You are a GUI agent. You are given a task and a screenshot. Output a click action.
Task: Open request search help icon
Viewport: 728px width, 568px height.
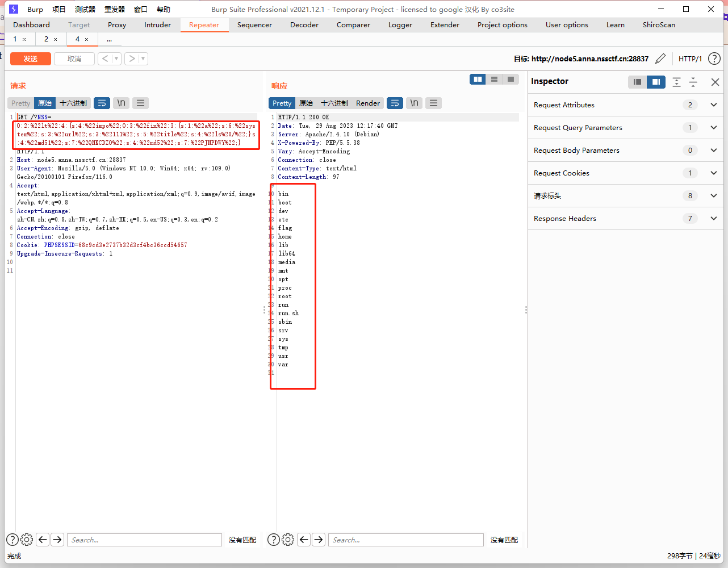(12, 540)
